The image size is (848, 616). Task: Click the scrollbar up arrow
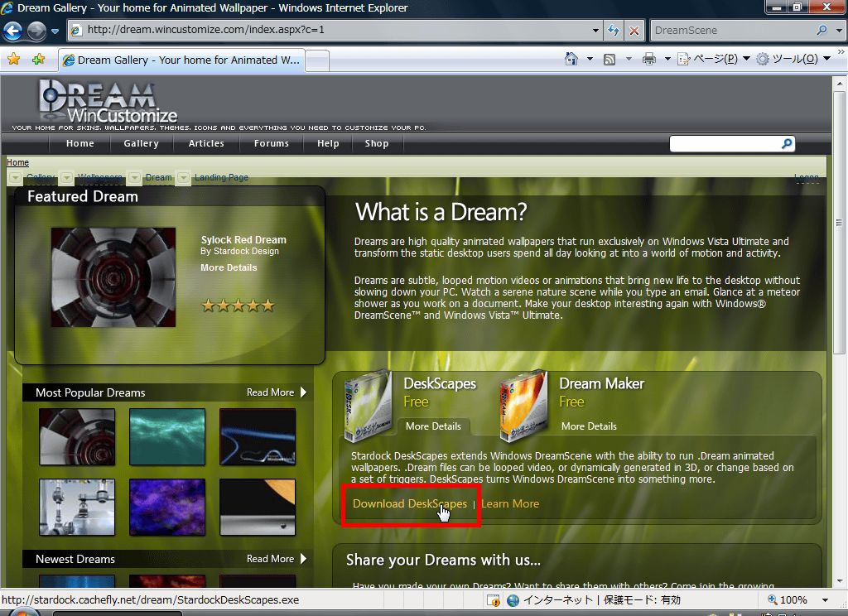pos(839,84)
